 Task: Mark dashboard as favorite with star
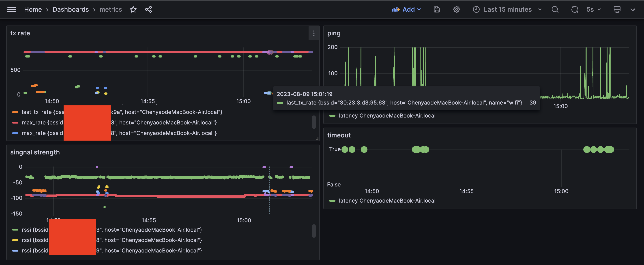[133, 9]
